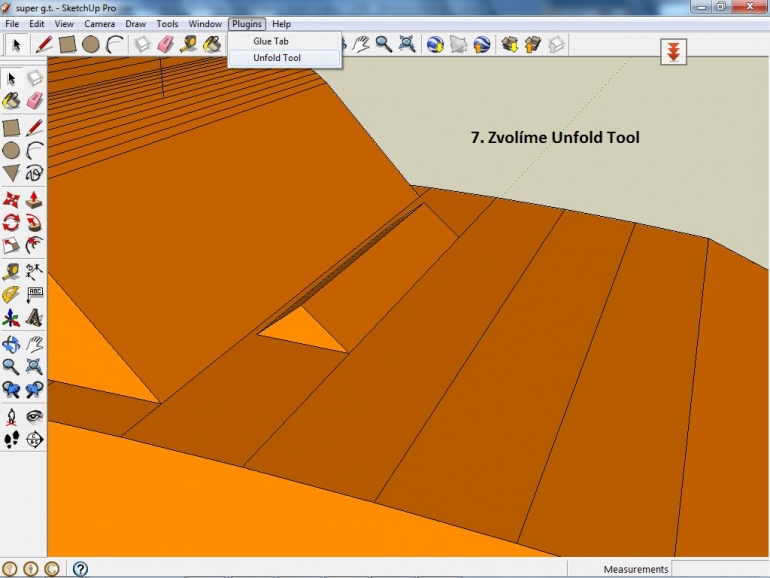The height and width of the screenshot is (578, 770).
Task: Pick the Line pencil in top toolbar
Action: (44, 45)
